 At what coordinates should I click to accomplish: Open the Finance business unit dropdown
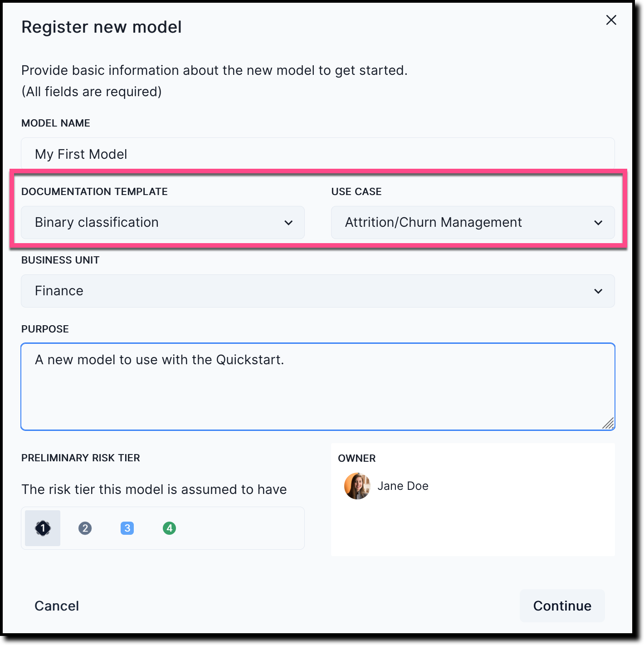click(x=317, y=291)
